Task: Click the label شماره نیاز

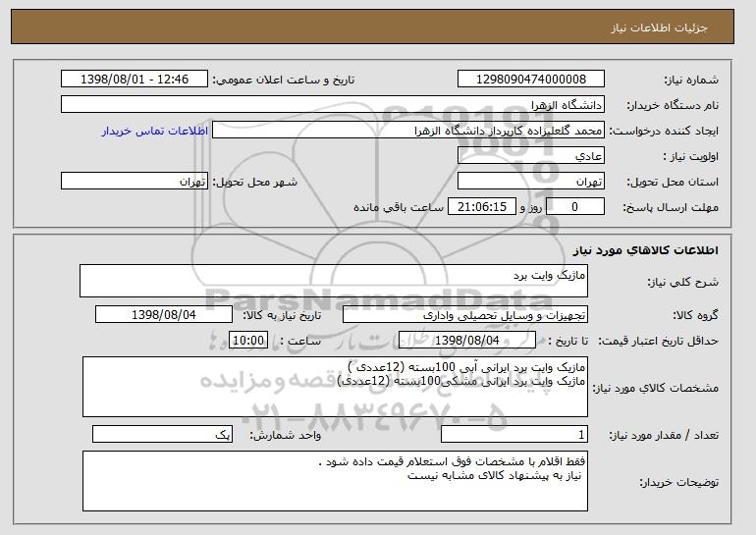Action: tap(691, 80)
